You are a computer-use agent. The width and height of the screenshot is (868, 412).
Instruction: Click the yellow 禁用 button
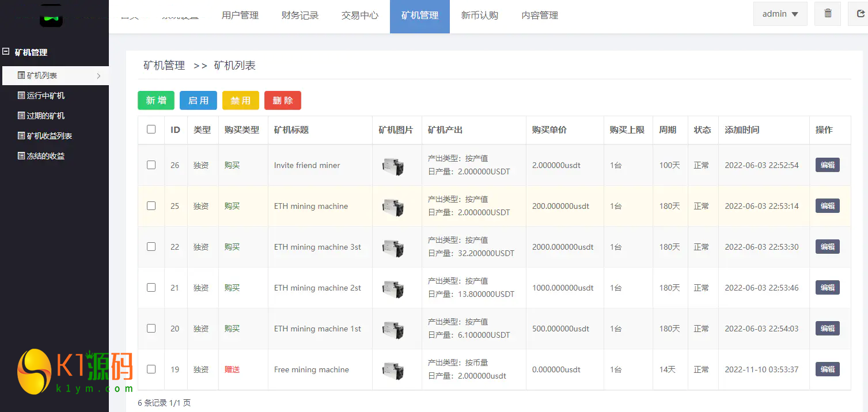(240, 100)
